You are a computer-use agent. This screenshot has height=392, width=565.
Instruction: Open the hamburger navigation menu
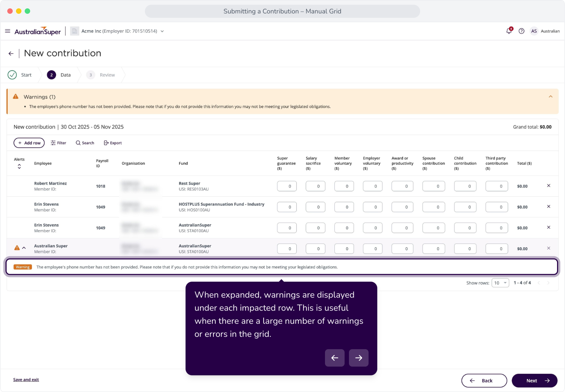[8, 31]
